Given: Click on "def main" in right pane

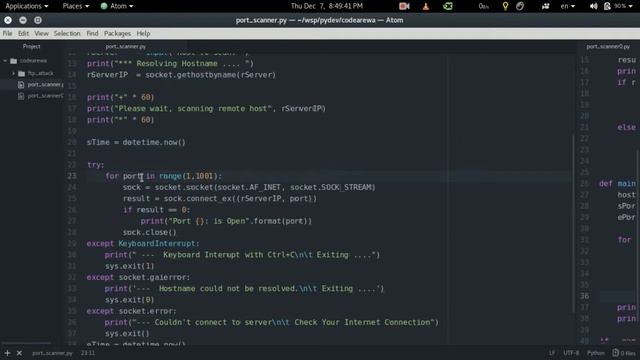Looking at the screenshot, I should [x=617, y=184].
